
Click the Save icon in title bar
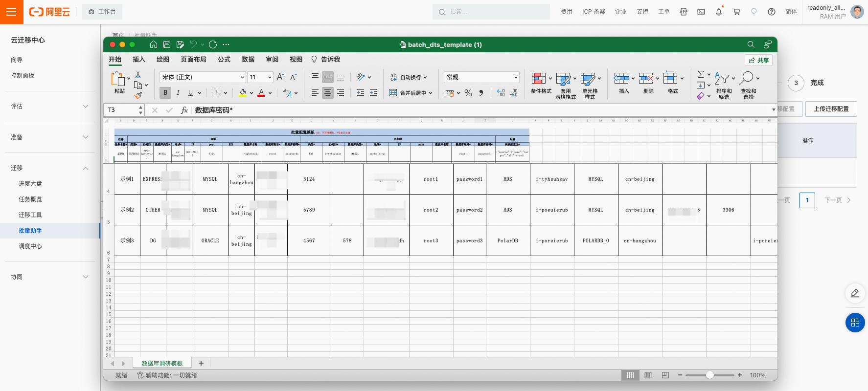coord(167,44)
